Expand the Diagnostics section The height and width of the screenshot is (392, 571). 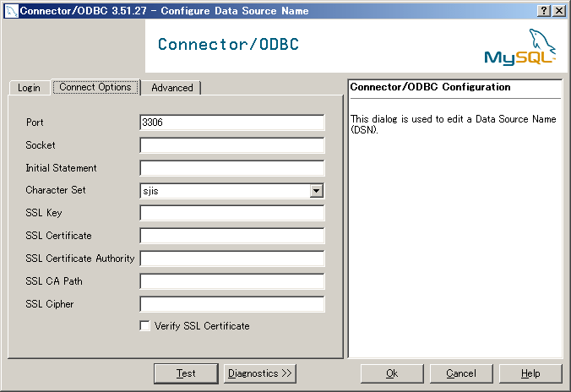click(259, 373)
